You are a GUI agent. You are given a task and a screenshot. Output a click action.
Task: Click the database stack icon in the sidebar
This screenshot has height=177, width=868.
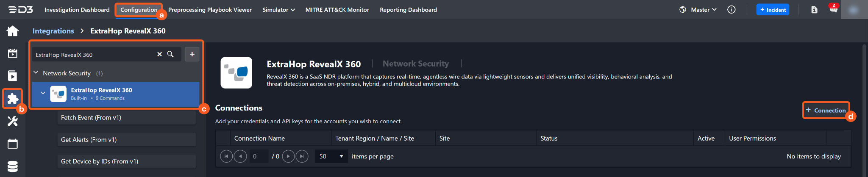[13, 166]
